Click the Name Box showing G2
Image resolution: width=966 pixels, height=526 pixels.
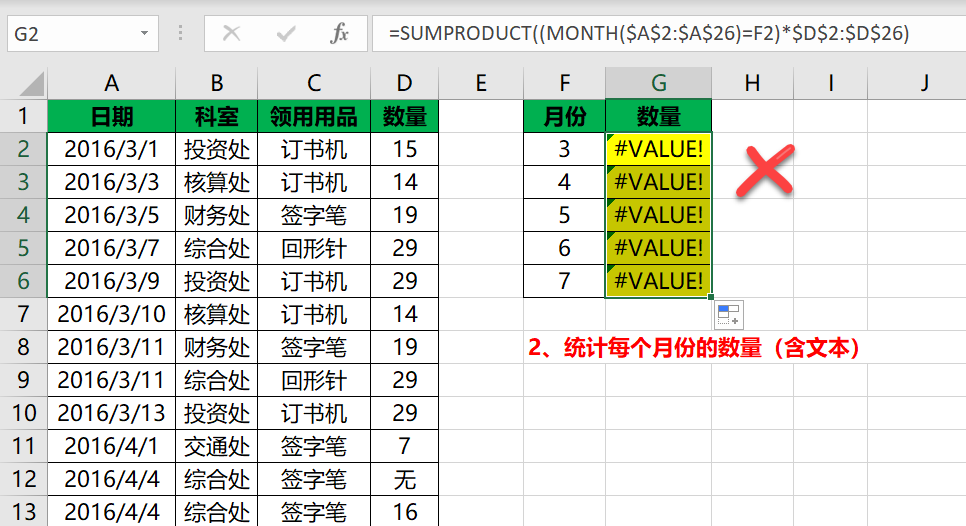[x=83, y=33]
